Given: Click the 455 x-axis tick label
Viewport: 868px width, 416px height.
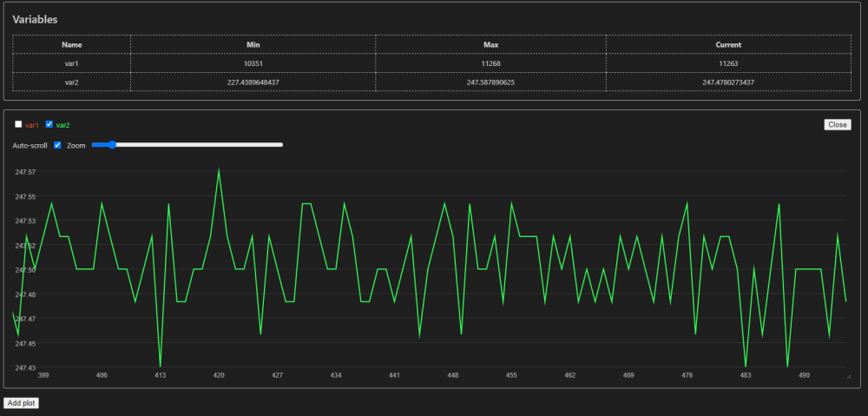Looking at the screenshot, I should point(511,375).
